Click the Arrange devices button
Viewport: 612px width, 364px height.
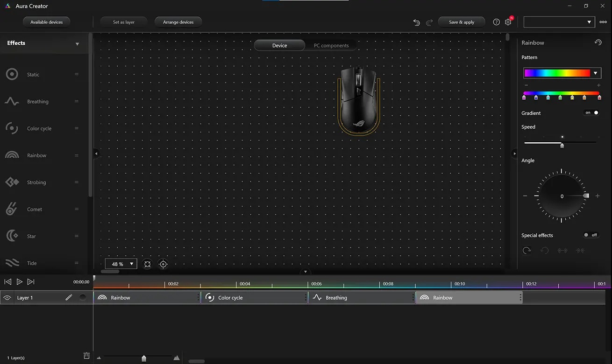(178, 22)
